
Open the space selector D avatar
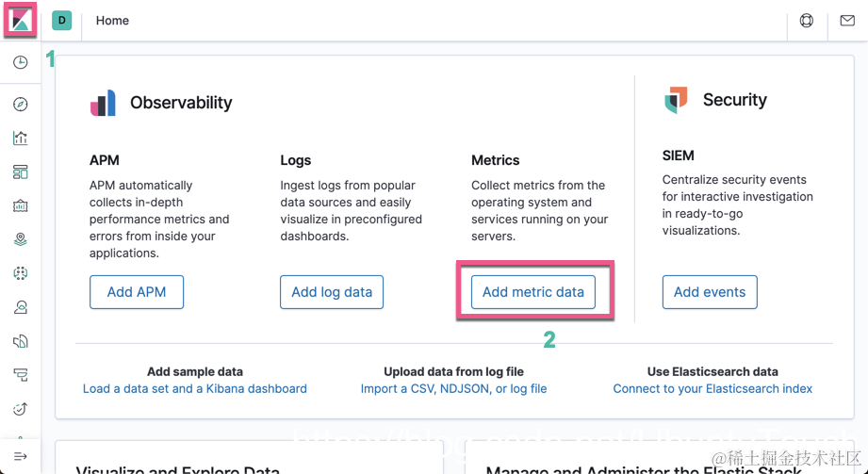61,20
